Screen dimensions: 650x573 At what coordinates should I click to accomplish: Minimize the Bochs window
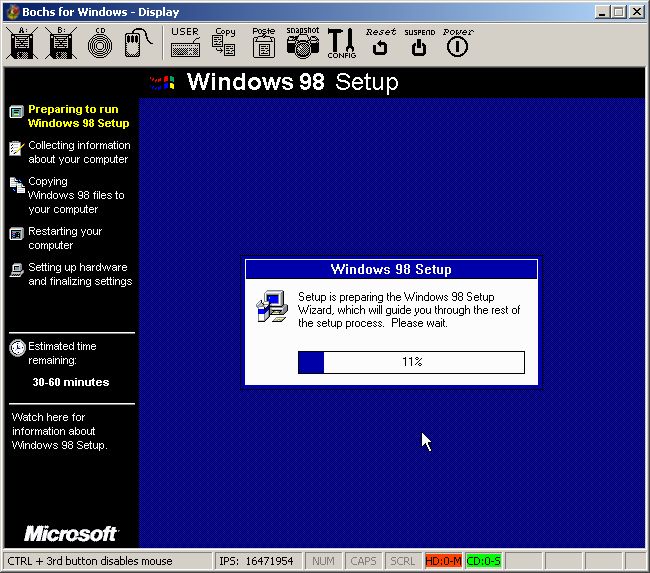point(602,12)
